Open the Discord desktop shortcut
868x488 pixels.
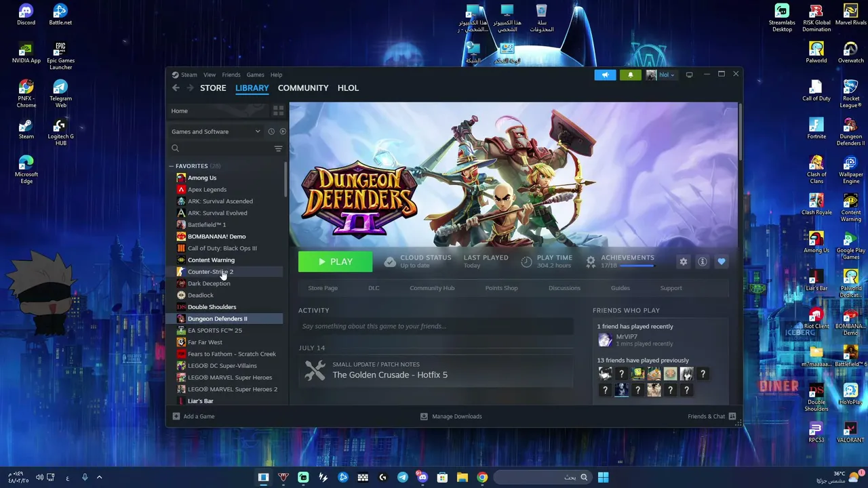[26, 14]
